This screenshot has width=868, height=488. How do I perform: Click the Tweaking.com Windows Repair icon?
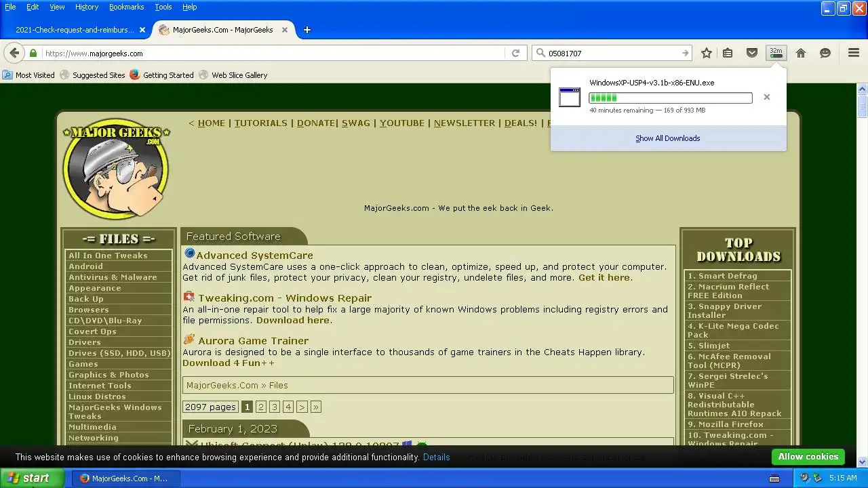(x=189, y=297)
